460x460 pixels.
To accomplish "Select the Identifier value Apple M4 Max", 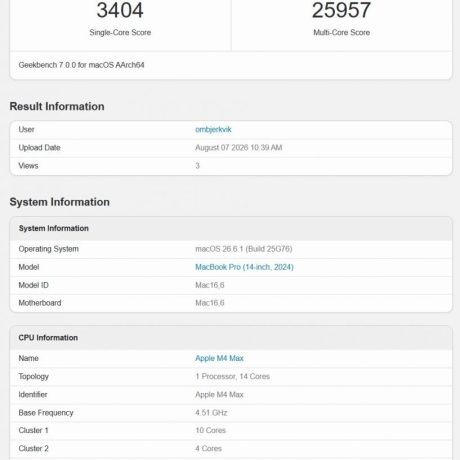I will tap(219, 395).
